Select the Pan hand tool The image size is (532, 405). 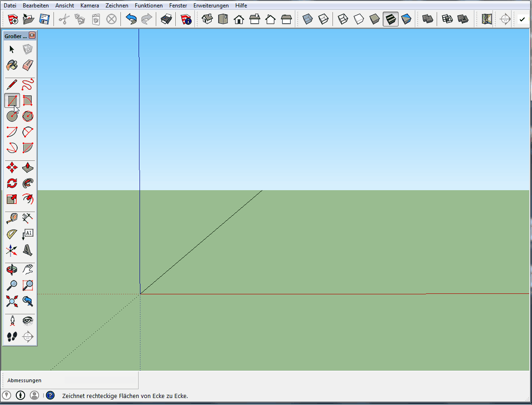pos(28,269)
